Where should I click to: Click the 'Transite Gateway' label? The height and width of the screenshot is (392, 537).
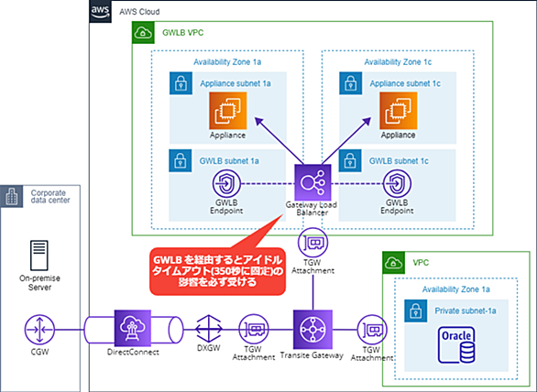tap(312, 355)
